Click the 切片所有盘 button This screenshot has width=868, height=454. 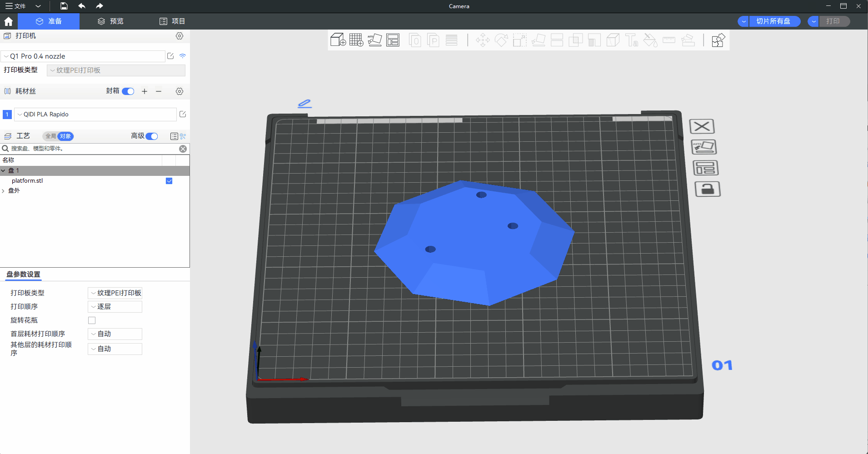pyautogui.click(x=773, y=21)
